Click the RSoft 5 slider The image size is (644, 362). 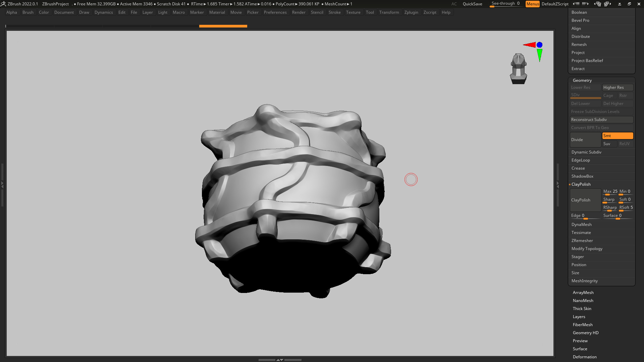tap(626, 208)
